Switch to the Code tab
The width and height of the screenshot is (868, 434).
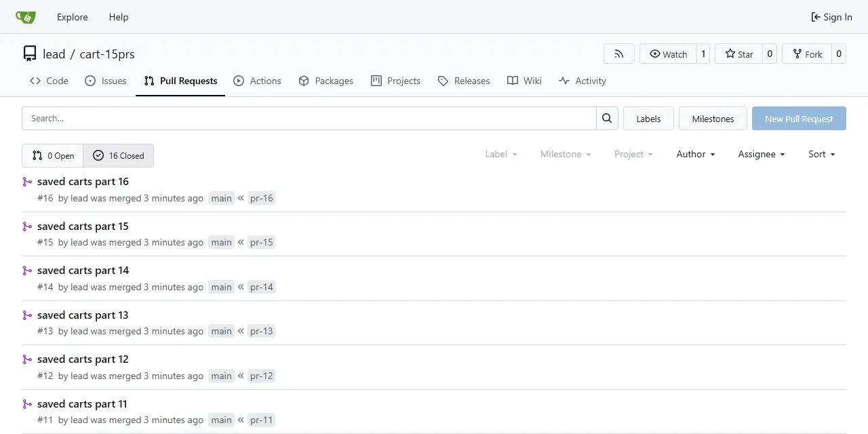click(x=49, y=81)
